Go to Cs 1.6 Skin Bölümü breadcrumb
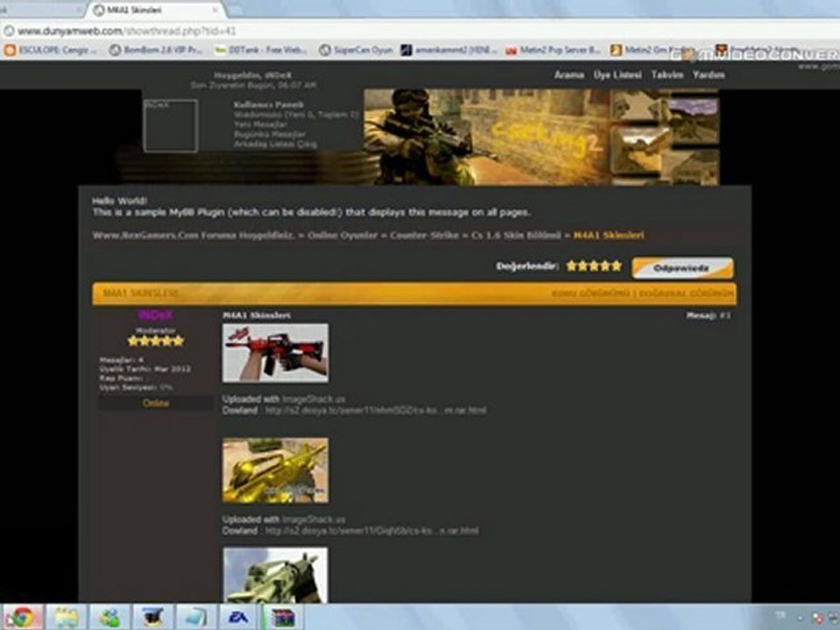The width and height of the screenshot is (840, 630). [516, 235]
